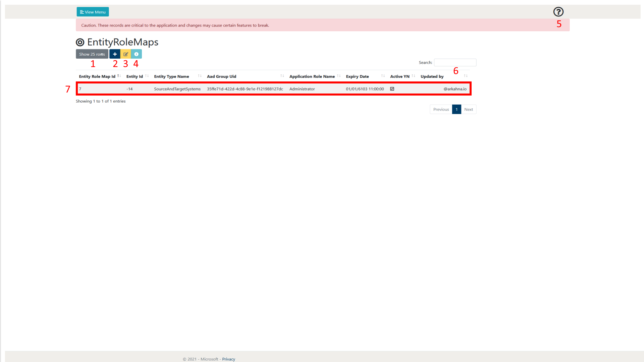Sort by Entity Role Map Id column
The width and height of the screenshot is (644, 362).
pos(100,76)
